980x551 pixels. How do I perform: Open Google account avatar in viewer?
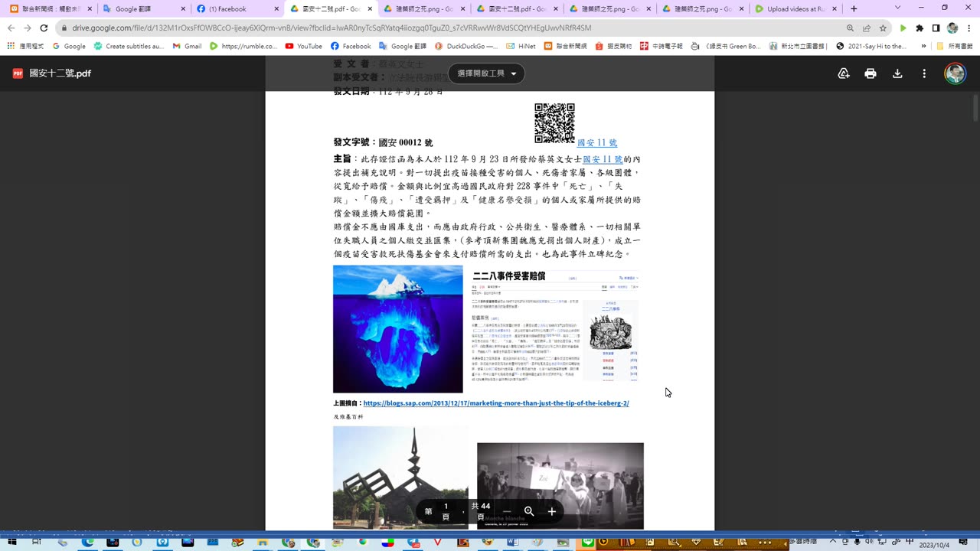pyautogui.click(x=955, y=73)
